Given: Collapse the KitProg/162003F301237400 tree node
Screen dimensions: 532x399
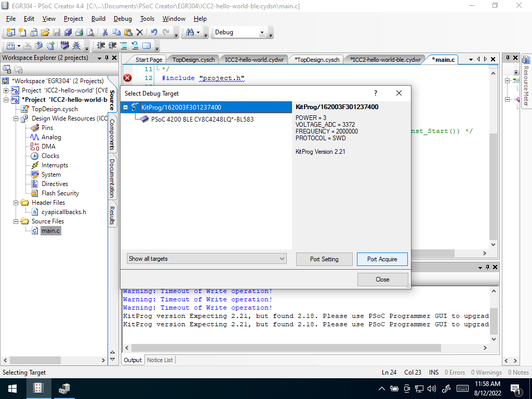Looking at the screenshot, I should pyautogui.click(x=126, y=107).
